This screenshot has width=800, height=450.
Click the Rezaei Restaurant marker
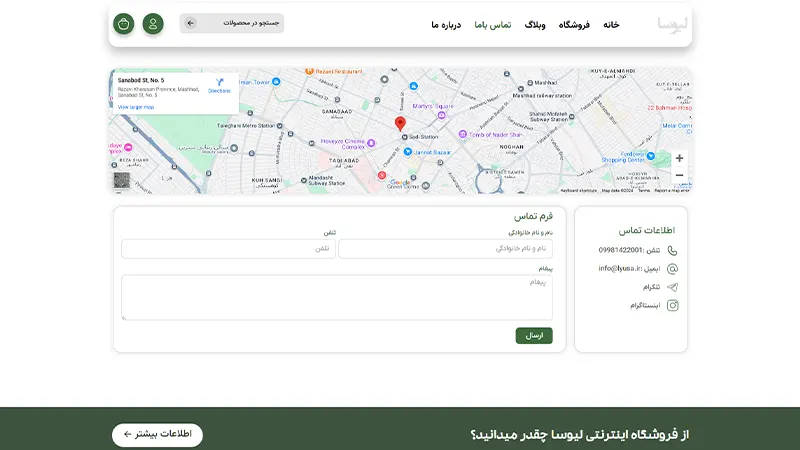(x=309, y=71)
